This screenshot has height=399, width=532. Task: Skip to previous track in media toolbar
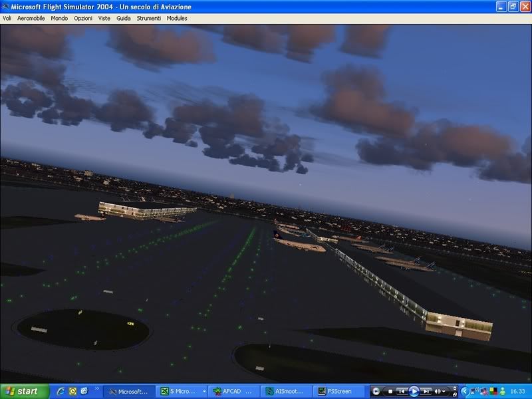(402, 392)
